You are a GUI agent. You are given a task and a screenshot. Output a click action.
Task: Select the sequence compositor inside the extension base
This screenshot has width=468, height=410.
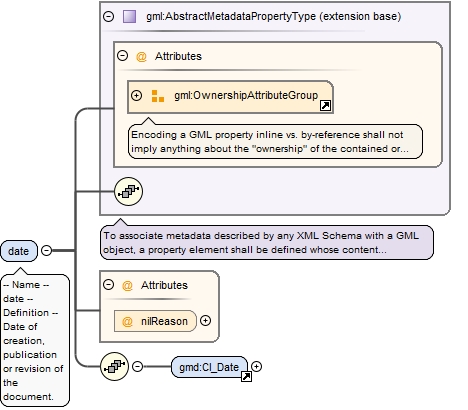(x=128, y=191)
